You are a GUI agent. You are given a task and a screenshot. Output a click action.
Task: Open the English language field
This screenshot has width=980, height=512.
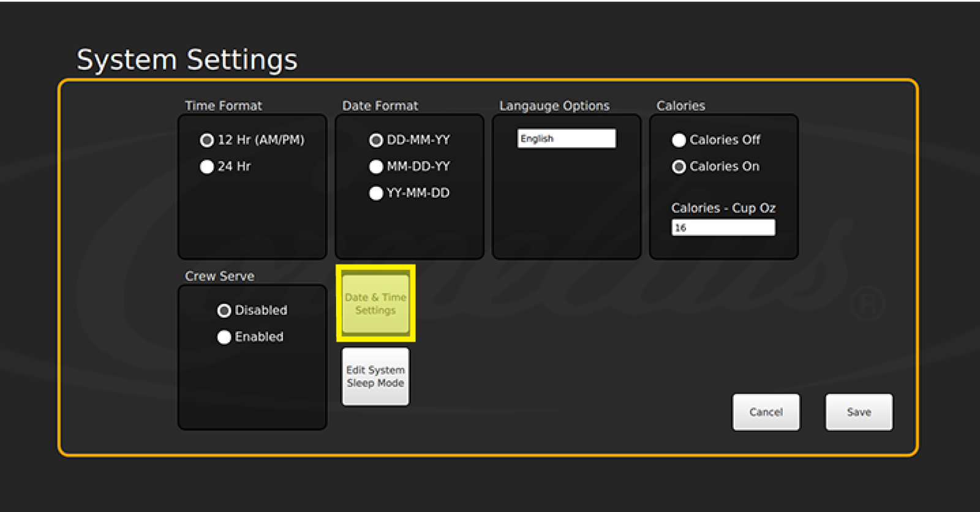[567, 138]
